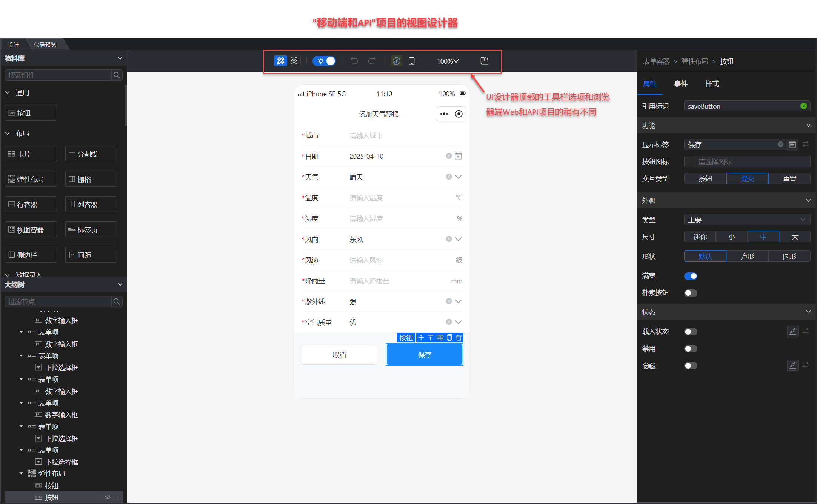The height and width of the screenshot is (504, 817).
Task: Select the mini-program device icon
Action: click(396, 61)
